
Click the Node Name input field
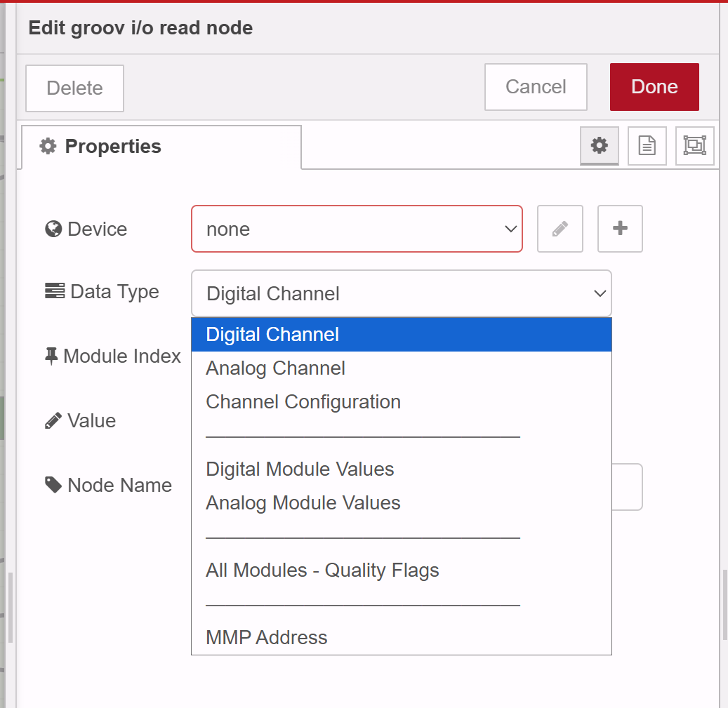click(627, 486)
